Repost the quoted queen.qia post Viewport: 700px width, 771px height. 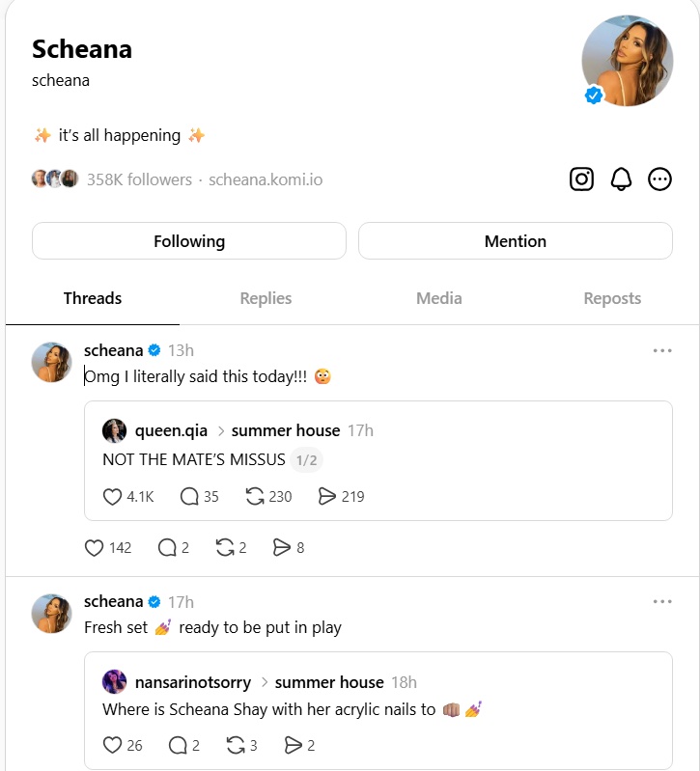(256, 497)
